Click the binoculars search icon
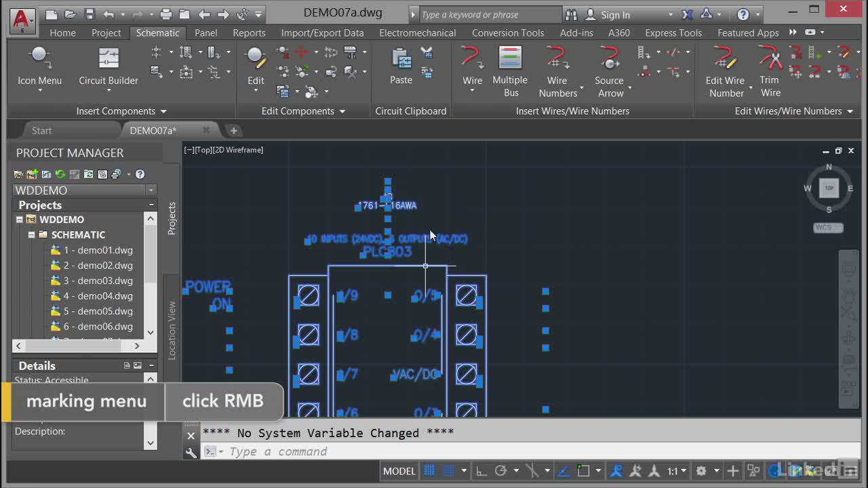The width and height of the screenshot is (868, 488). point(571,14)
